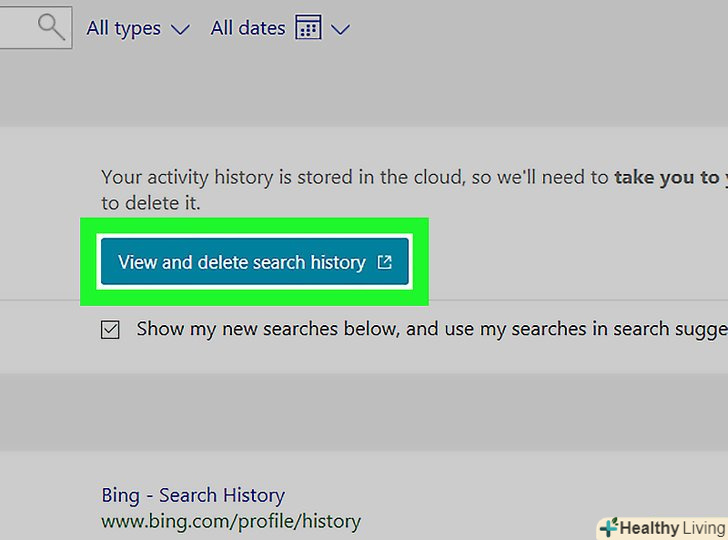
Task: Open the All dates filter
Action: click(248, 29)
